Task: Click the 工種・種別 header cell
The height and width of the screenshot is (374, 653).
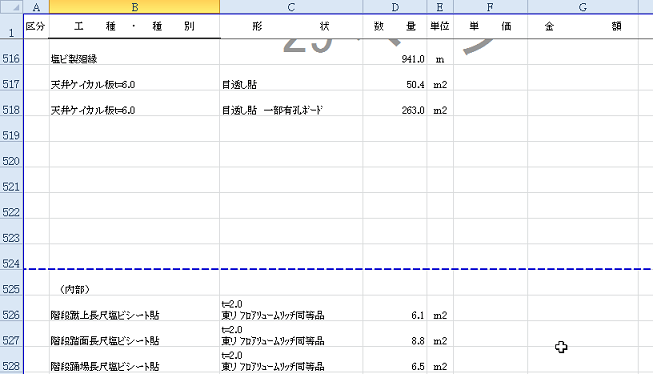Action: click(135, 27)
